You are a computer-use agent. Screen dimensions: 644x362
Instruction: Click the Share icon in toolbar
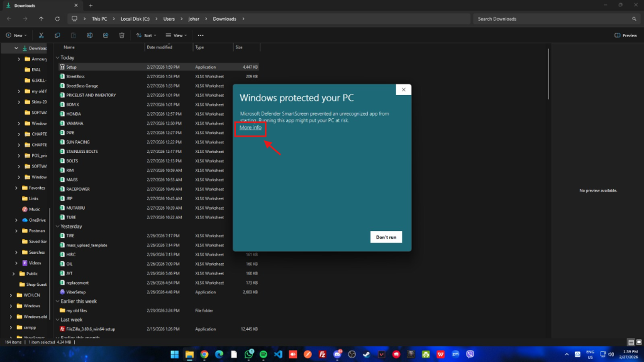pyautogui.click(x=106, y=35)
